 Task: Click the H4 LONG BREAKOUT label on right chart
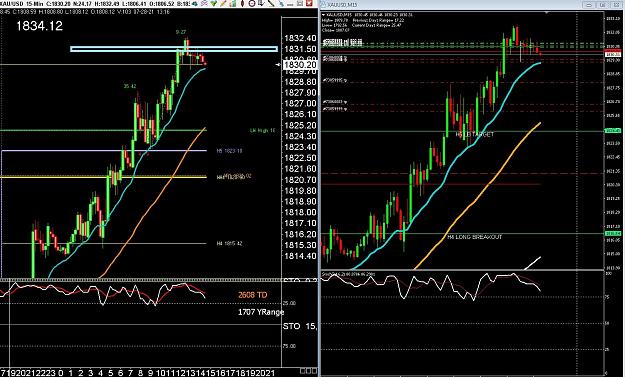point(474,237)
